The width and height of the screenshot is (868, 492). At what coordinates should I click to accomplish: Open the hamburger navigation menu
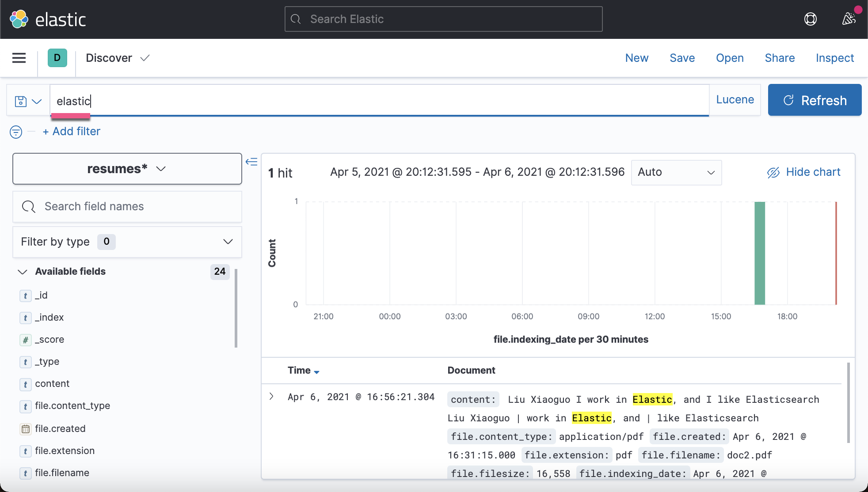point(19,58)
